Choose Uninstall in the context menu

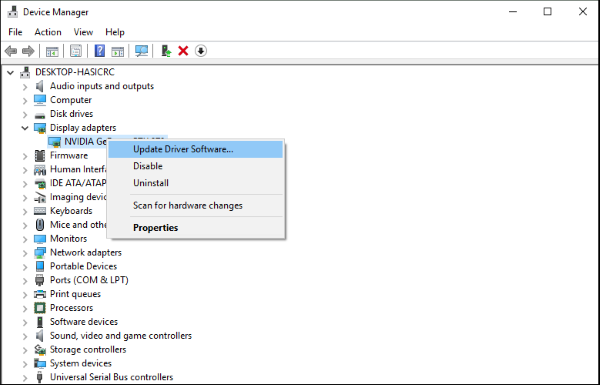pos(196,183)
